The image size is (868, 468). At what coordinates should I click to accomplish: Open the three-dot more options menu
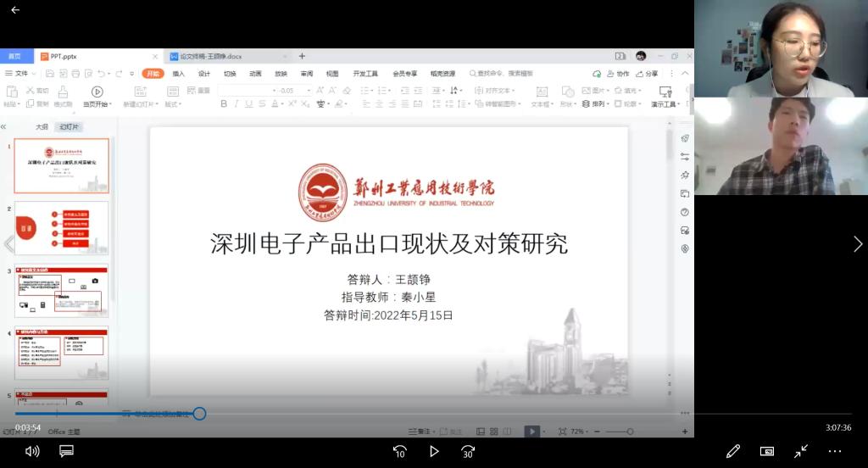(835, 451)
